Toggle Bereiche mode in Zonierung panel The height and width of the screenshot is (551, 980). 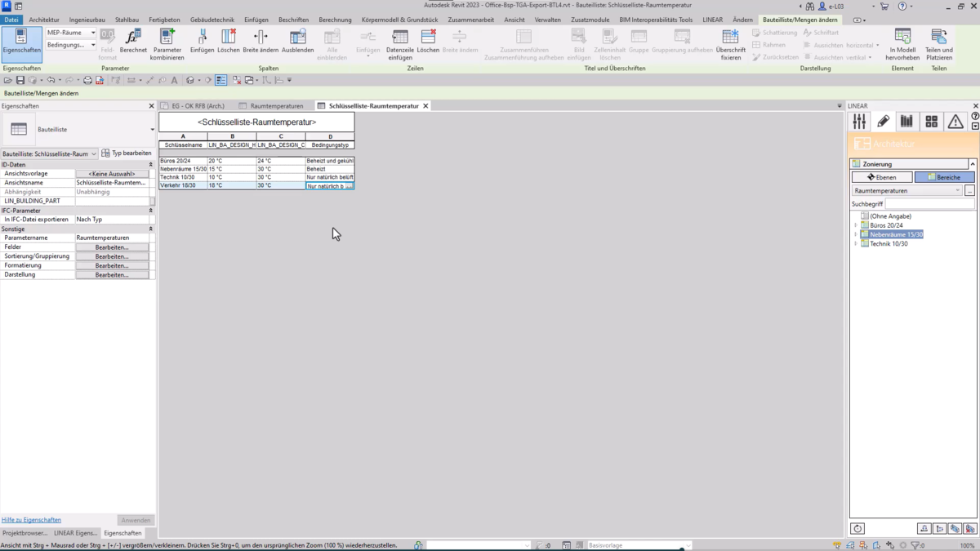(x=944, y=177)
